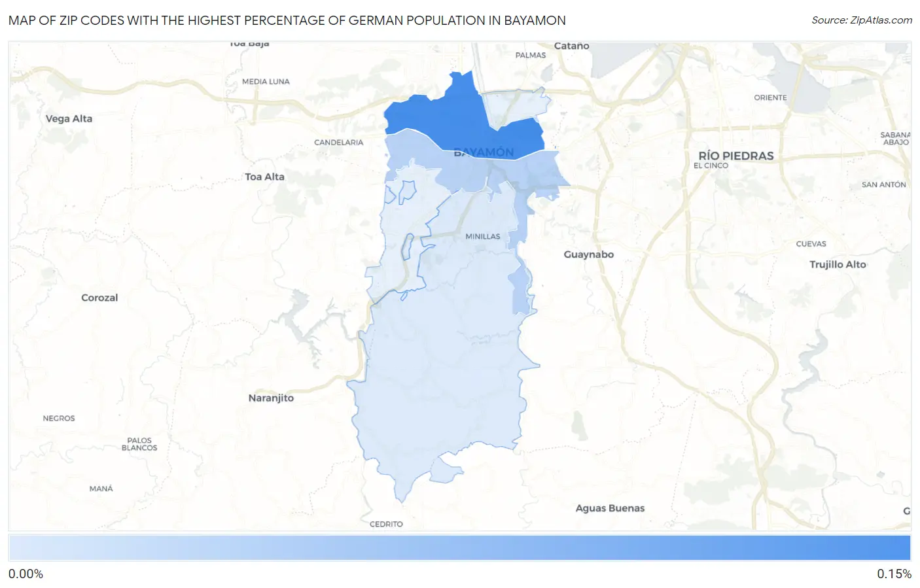Click the 'CUEVAS' map label
Screen dimensions: 920x588
coord(811,243)
